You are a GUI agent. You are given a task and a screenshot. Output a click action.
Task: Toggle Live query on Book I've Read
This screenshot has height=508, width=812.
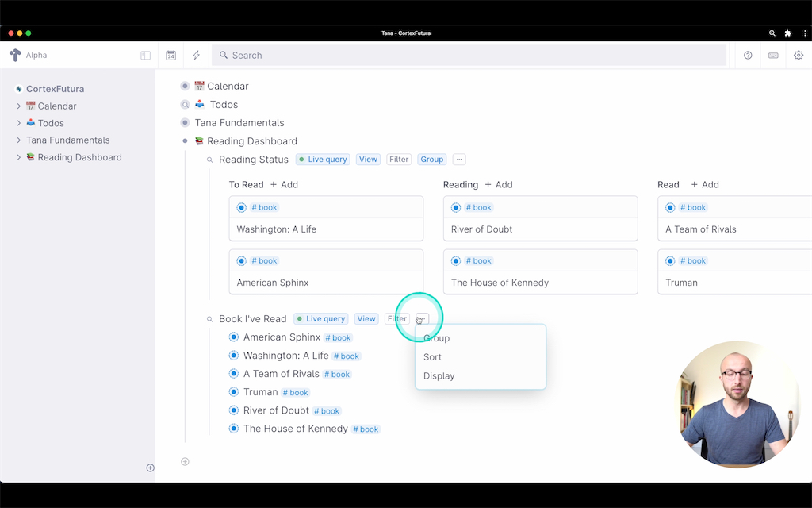tap(321, 319)
